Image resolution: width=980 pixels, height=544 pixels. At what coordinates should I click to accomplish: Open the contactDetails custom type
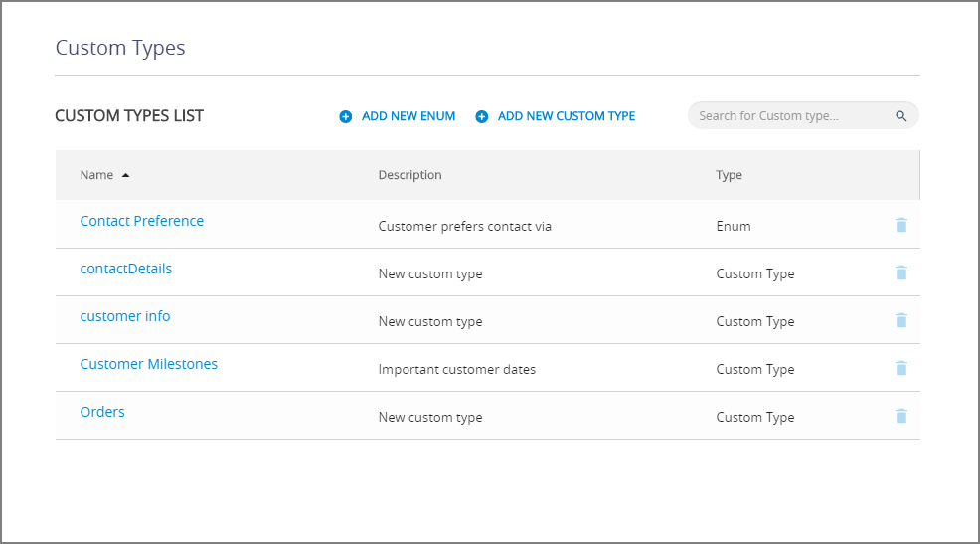point(125,269)
